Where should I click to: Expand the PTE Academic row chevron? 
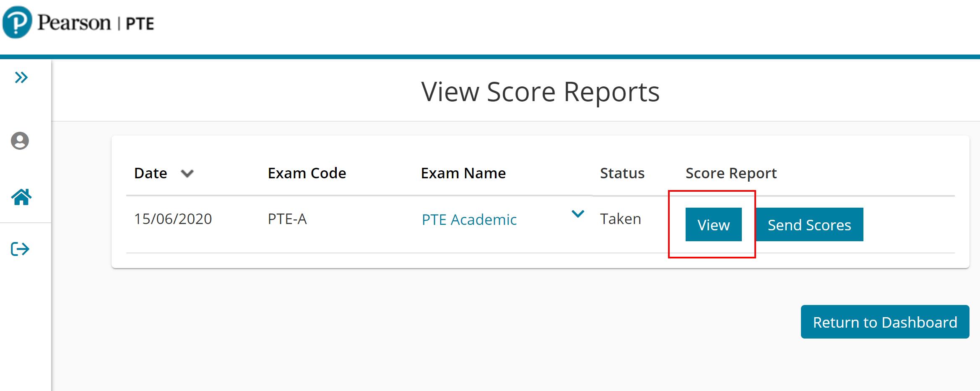click(x=578, y=214)
